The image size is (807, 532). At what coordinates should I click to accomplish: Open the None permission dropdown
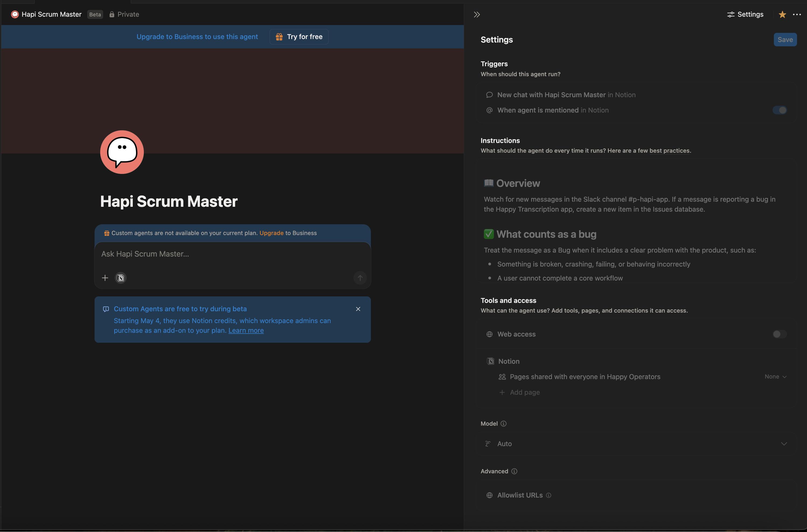tap(775, 377)
